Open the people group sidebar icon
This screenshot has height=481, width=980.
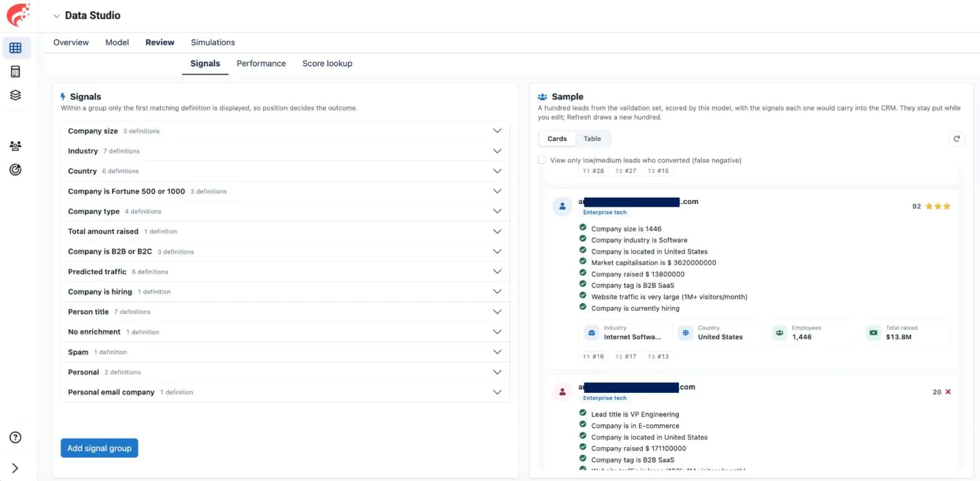pos(15,146)
